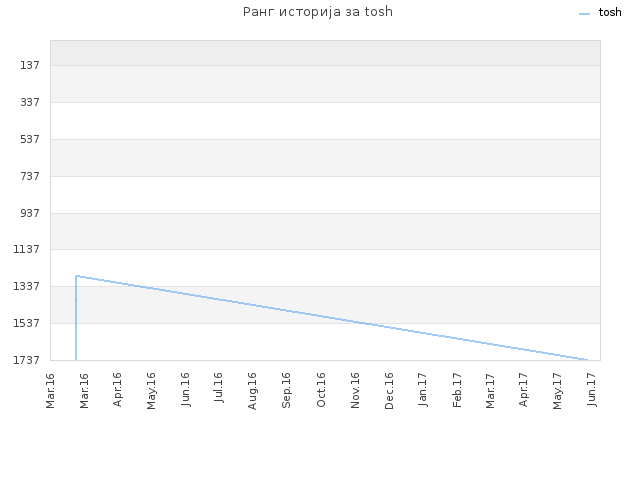Click the 137 y-axis label
The height and width of the screenshot is (480, 640).
(30, 65)
